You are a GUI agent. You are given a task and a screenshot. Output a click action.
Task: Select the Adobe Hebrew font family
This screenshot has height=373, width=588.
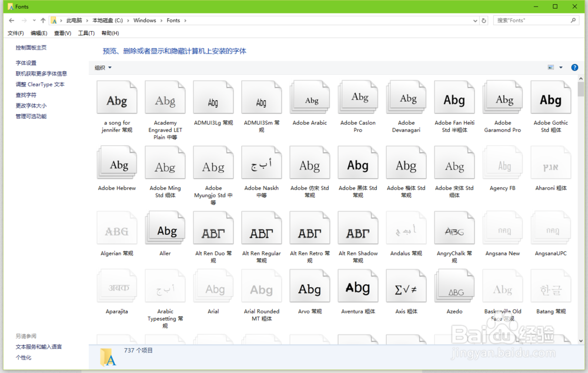pyautogui.click(x=116, y=162)
